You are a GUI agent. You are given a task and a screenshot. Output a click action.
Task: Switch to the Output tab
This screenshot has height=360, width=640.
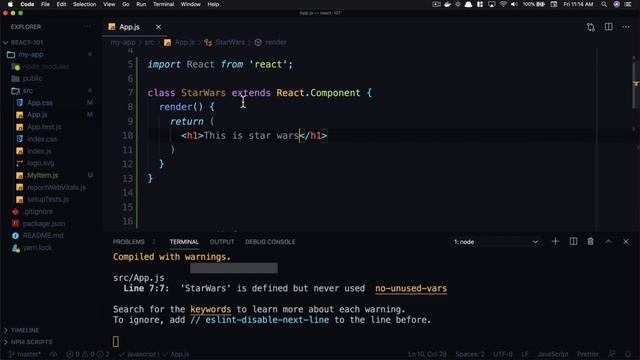[x=222, y=242]
